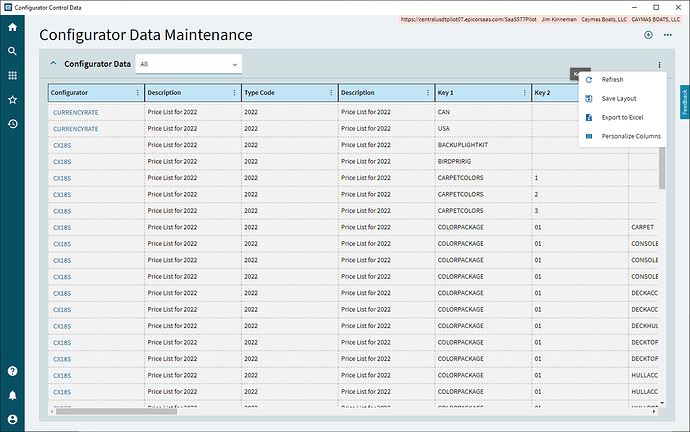Open recent history in sidebar

click(12, 124)
